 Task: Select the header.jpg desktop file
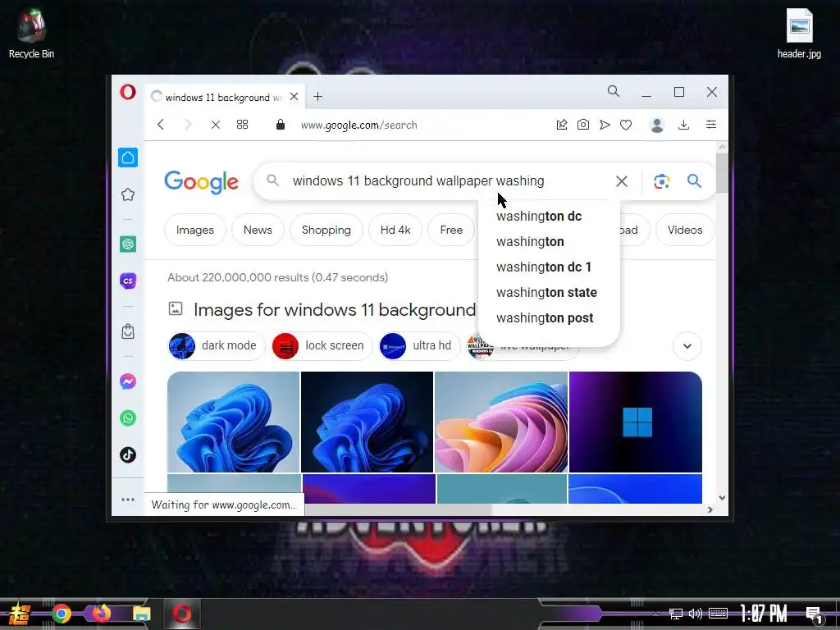pyautogui.click(x=799, y=33)
